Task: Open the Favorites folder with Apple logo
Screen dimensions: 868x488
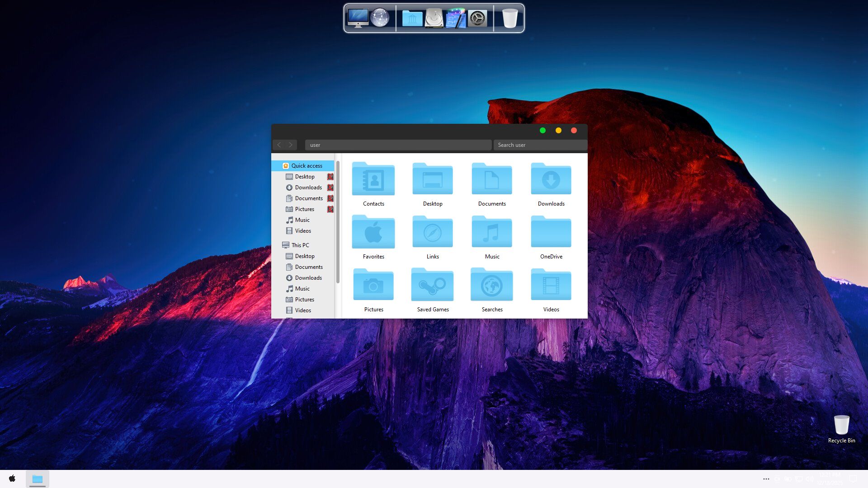Action: coord(373,233)
